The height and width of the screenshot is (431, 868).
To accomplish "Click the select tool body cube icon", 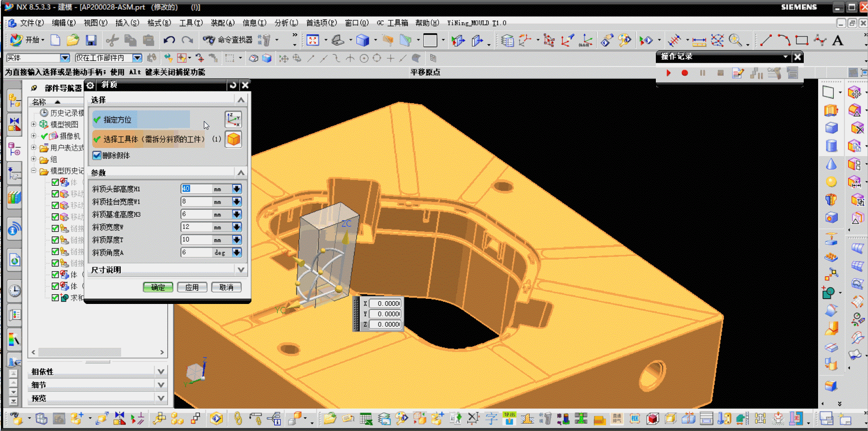I will 233,139.
